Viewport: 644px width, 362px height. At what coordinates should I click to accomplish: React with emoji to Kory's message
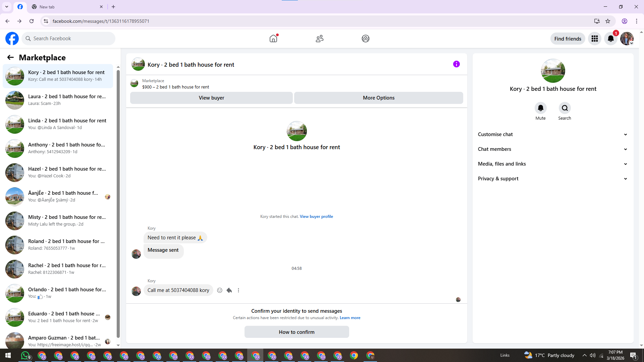[x=220, y=290]
